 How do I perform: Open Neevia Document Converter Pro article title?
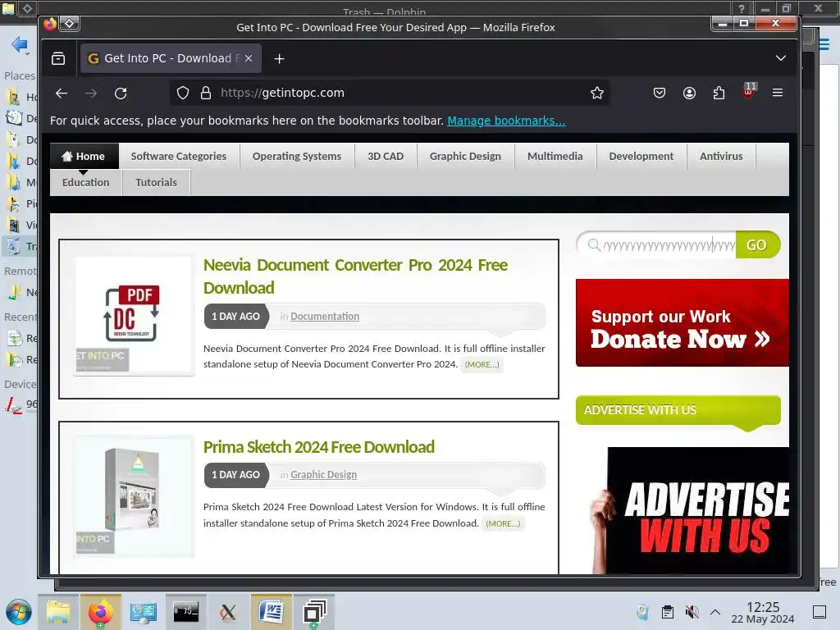355,276
